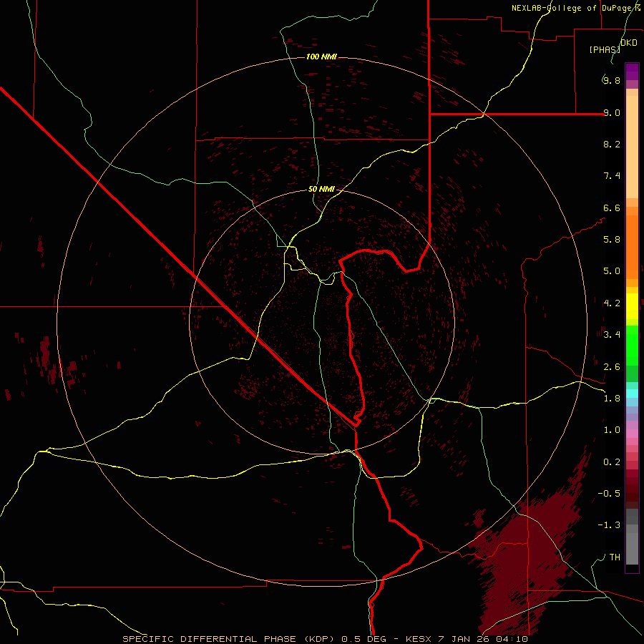This screenshot has height=644, width=644.
Task: Click the 4.2 value on color scale
Action: (612, 303)
